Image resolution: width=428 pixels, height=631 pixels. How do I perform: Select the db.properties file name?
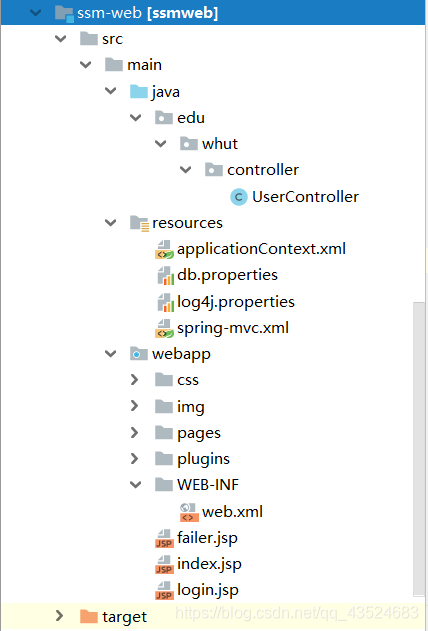pyautogui.click(x=227, y=276)
